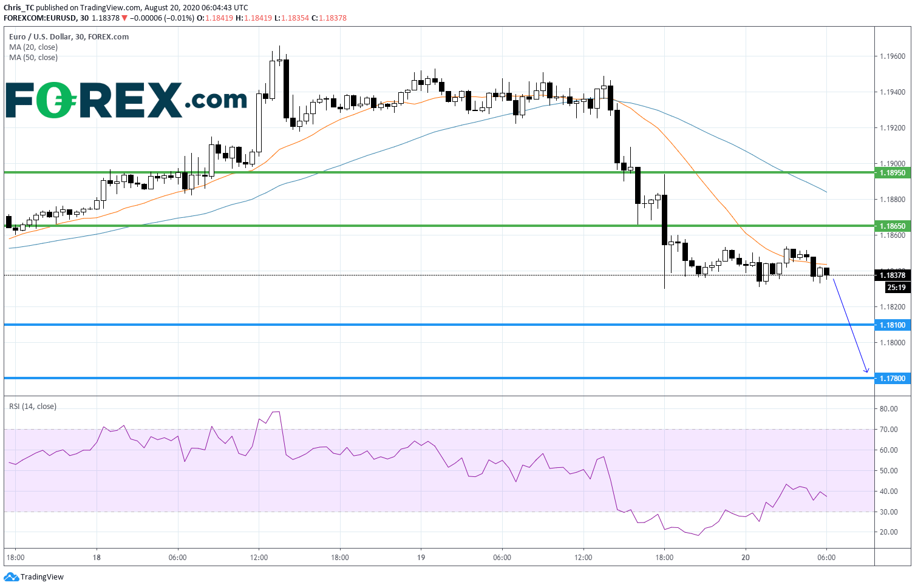Image resolution: width=915 pixels, height=588 pixels.
Task: Click the close value C:1.18378 in header
Action: [x=329, y=18]
